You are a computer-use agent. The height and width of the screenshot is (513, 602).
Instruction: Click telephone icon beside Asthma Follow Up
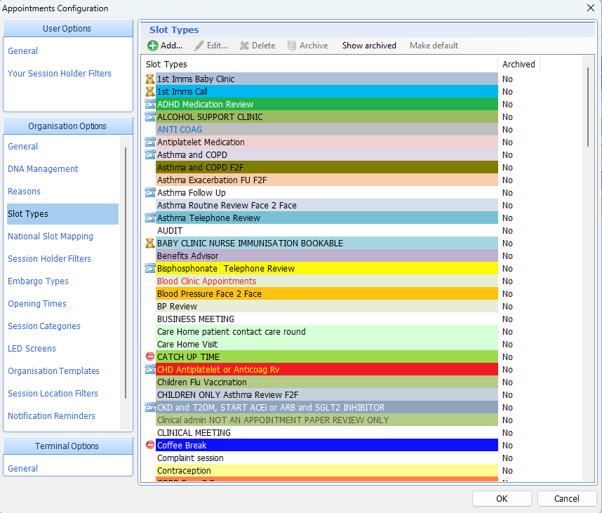[x=150, y=193]
